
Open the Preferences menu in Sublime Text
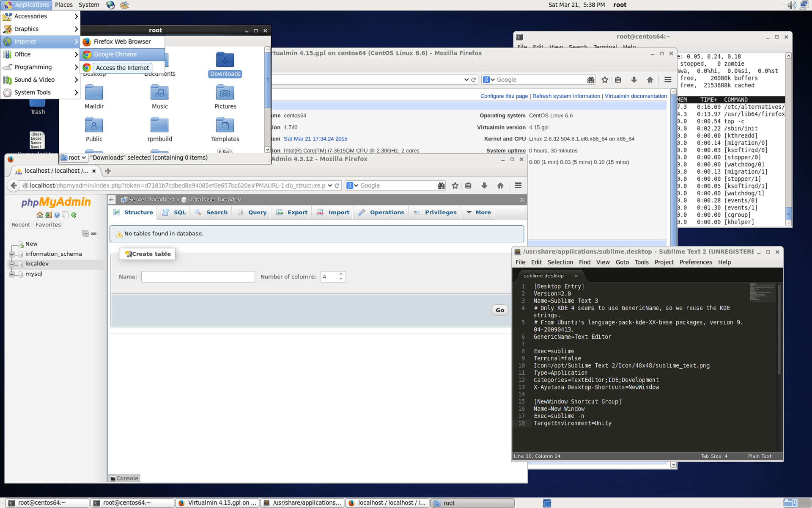pos(696,262)
